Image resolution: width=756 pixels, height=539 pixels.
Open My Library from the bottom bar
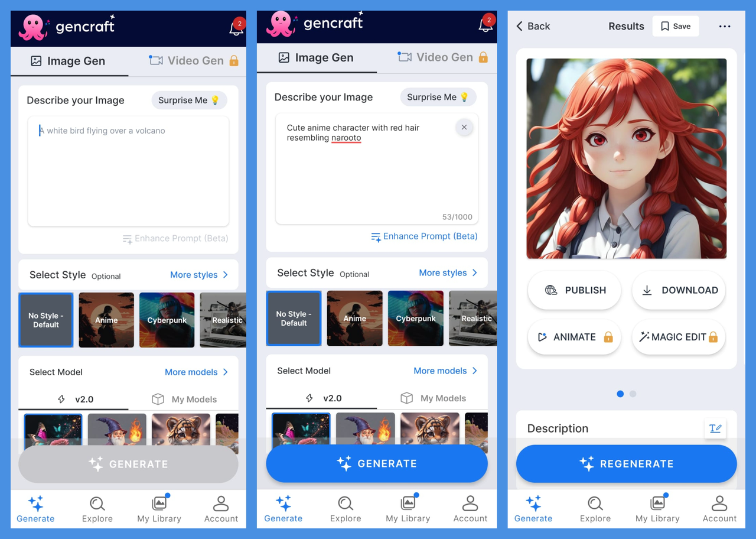[159, 504]
